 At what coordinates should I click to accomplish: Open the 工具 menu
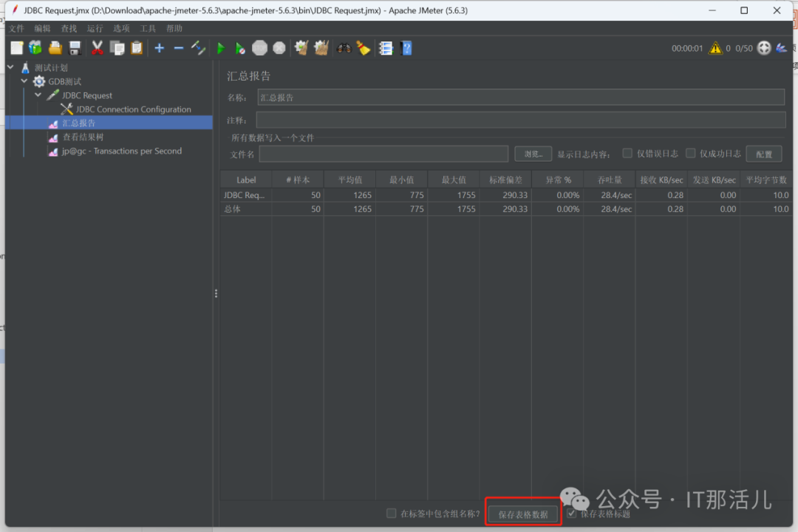pyautogui.click(x=148, y=29)
